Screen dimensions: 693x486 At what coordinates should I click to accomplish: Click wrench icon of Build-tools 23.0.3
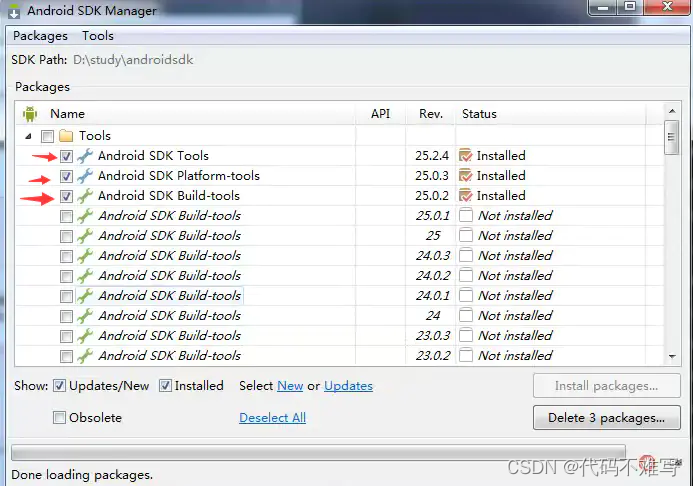[x=85, y=336]
